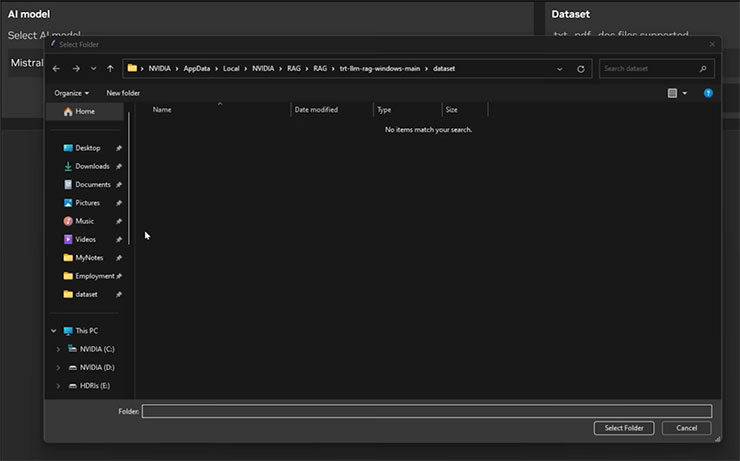Open the Organize menu

point(71,93)
